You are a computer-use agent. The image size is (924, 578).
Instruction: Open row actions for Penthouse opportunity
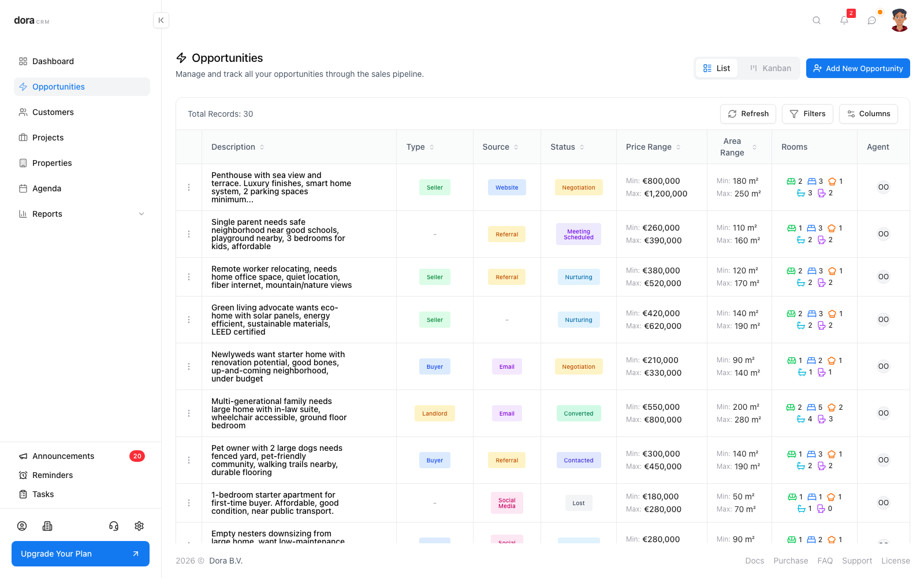(189, 187)
